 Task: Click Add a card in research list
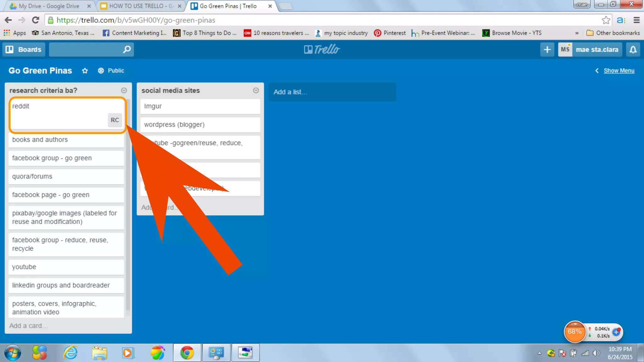click(28, 326)
